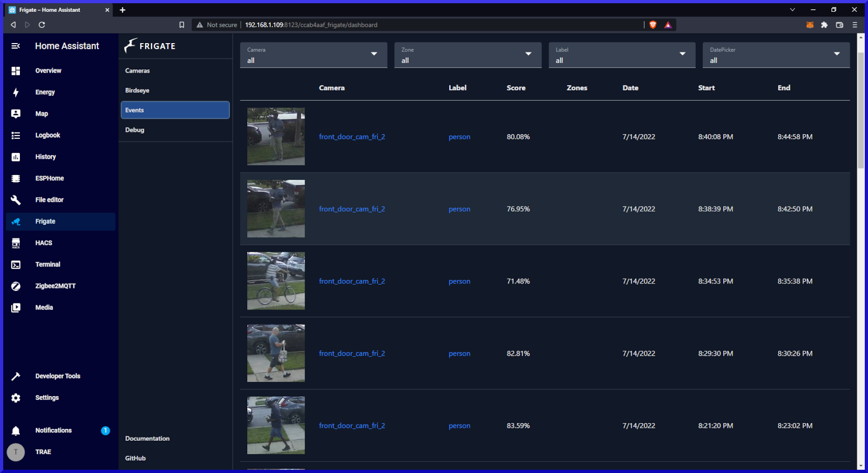Viewport: 868px width, 473px height.
Task: Open Debug page in Frigate menu
Action: [x=135, y=130]
